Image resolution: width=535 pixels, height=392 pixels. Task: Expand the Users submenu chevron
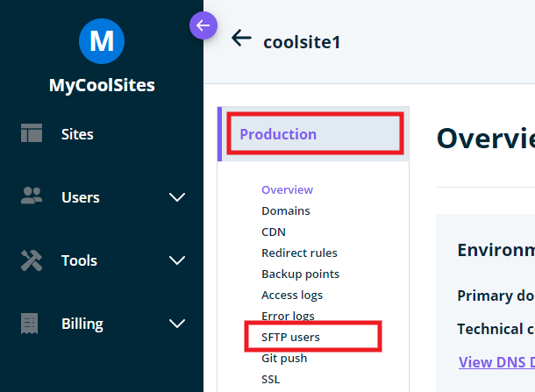(177, 197)
